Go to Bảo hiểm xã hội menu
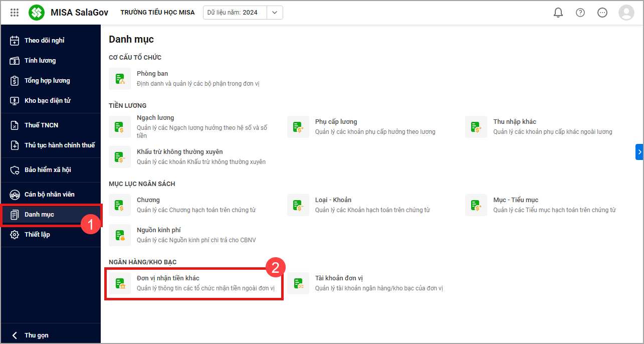Image resolution: width=644 pixels, height=344 pixels. pyautogui.click(x=48, y=170)
